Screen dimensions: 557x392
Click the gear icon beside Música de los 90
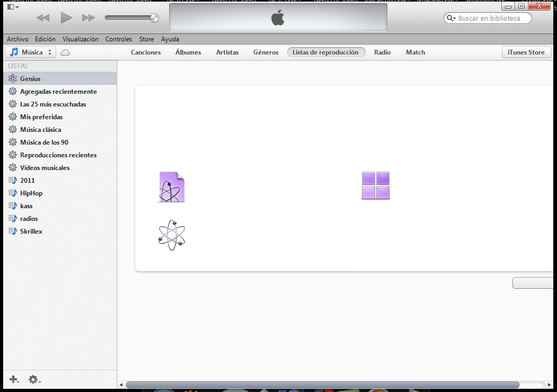coord(13,142)
